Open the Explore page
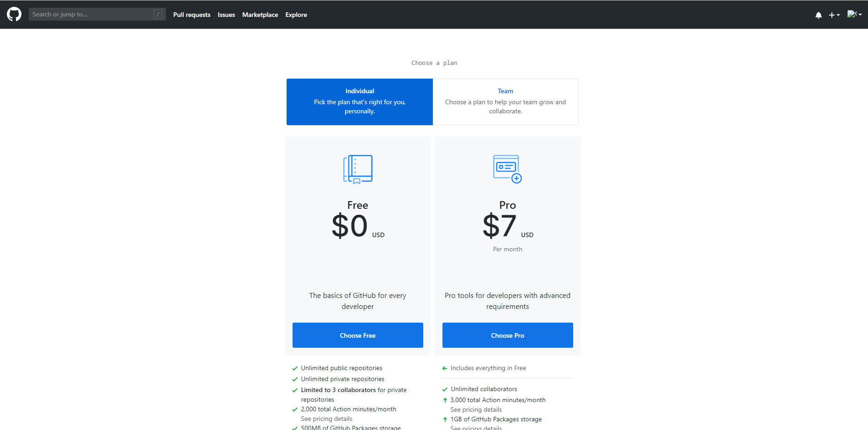Image resolution: width=868 pixels, height=430 pixels. (296, 15)
